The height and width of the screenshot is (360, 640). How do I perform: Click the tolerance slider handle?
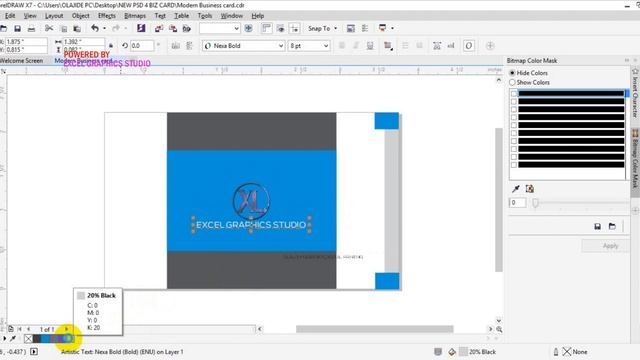(x=535, y=203)
